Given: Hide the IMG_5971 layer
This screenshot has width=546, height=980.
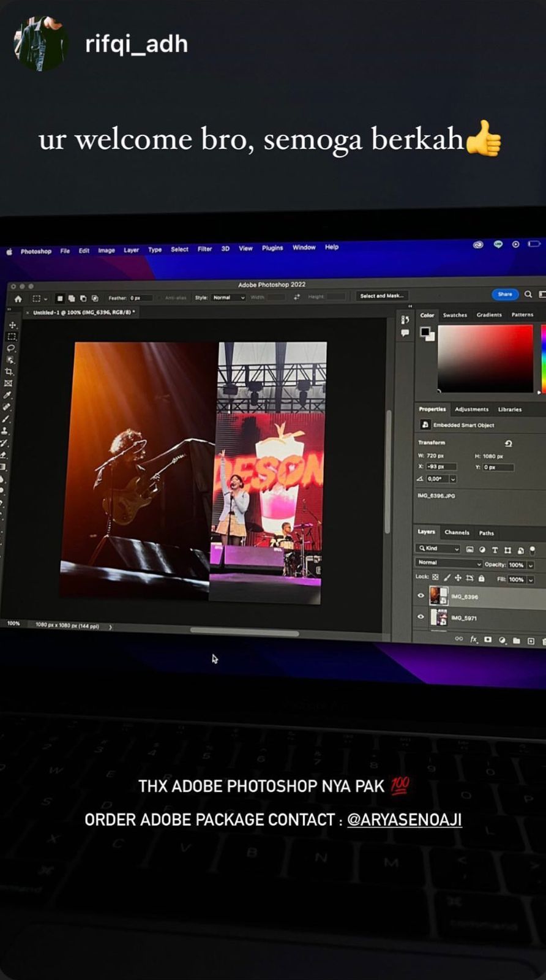Looking at the screenshot, I should click(x=421, y=617).
